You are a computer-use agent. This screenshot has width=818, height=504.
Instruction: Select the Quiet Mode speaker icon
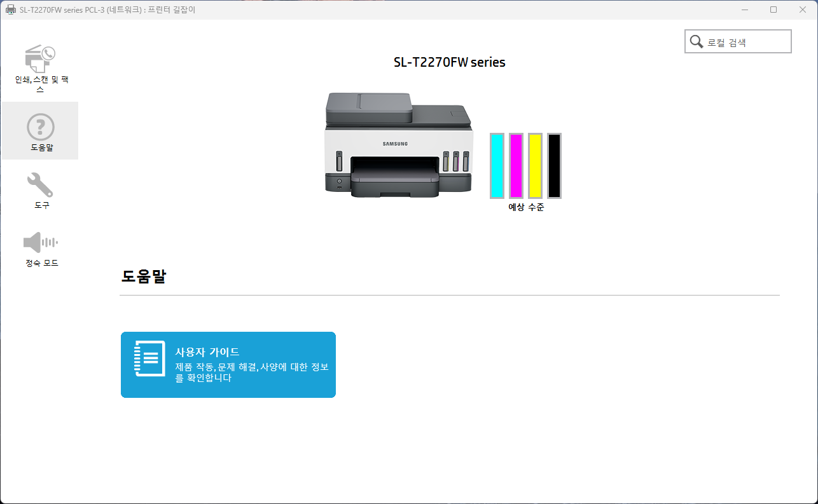click(x=40, y=242)
